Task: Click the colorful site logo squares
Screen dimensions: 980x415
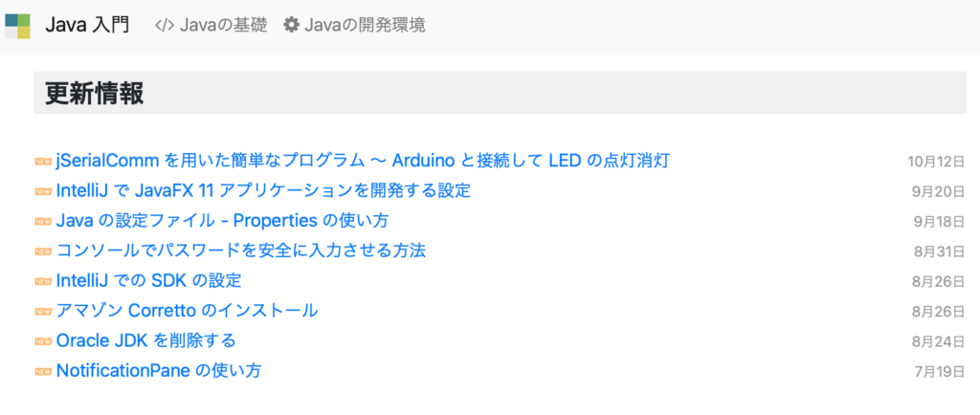Action: coord(17,26)
